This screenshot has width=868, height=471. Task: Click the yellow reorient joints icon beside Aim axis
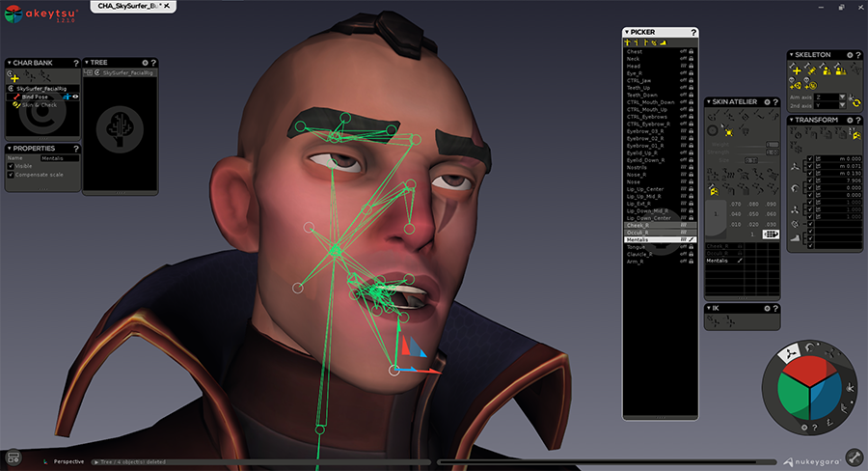coord(855,101)
